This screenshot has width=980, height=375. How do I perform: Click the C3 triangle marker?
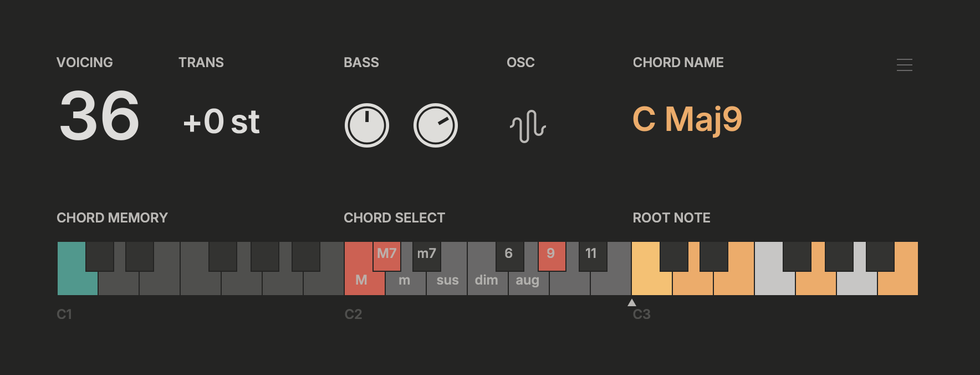(x=632, y=302)
